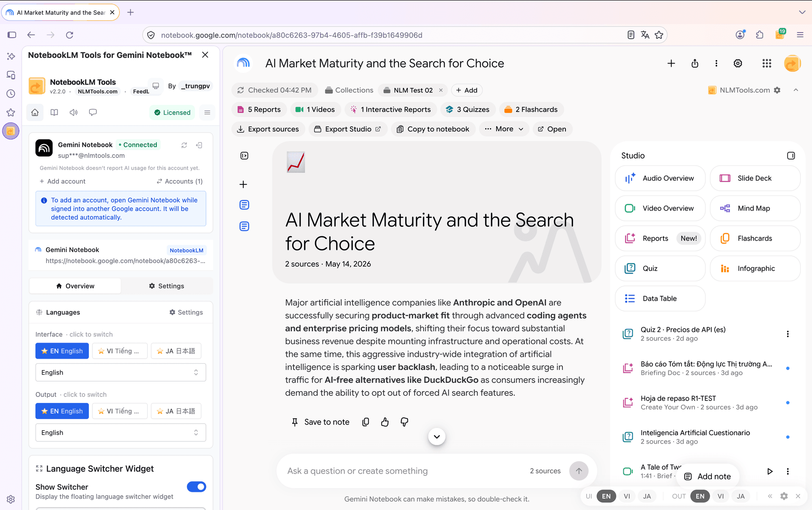The width and height of the screenshot is (812, 510).
Task: Open notebook settings gear in header
Action: coord(738,63)
